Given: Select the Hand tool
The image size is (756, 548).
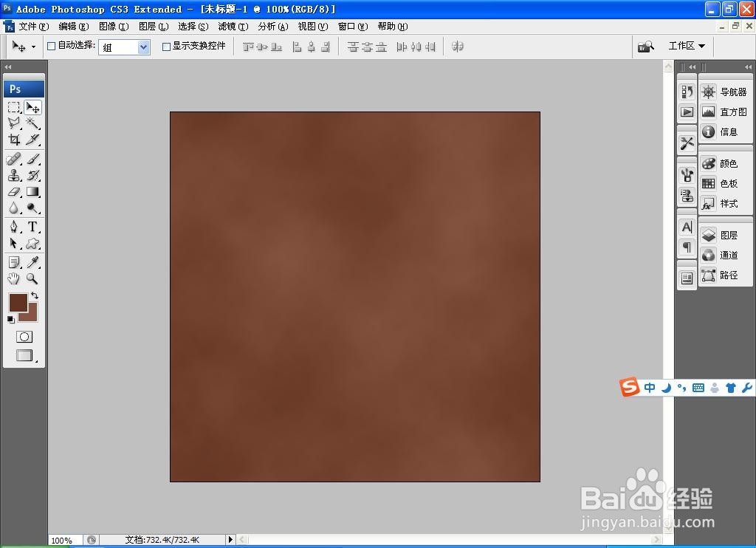Looking at the screenshot, I should (x=14, y=278).
